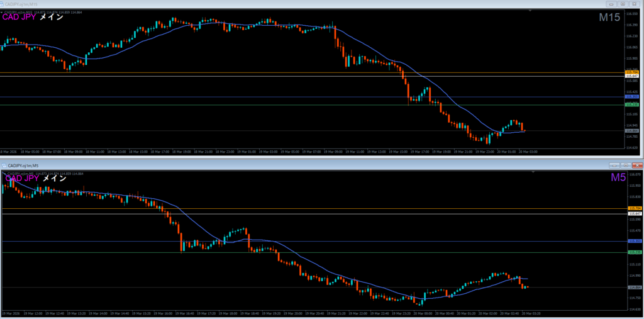This screenshot has height=319, width=644.
Task: Activate the CADJPY.oj1m,M5 window title bar
Action: coord(314,165)
